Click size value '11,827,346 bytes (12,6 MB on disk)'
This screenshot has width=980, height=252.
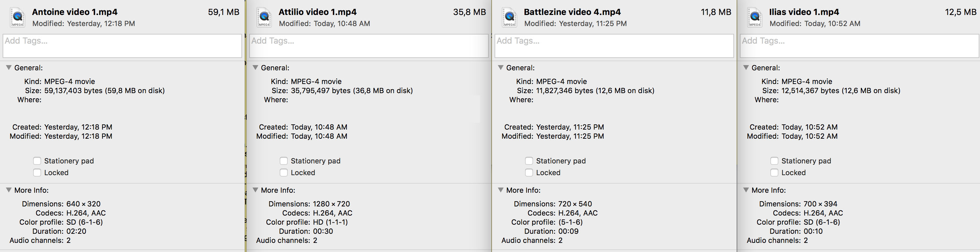click(x=595, y=91)
